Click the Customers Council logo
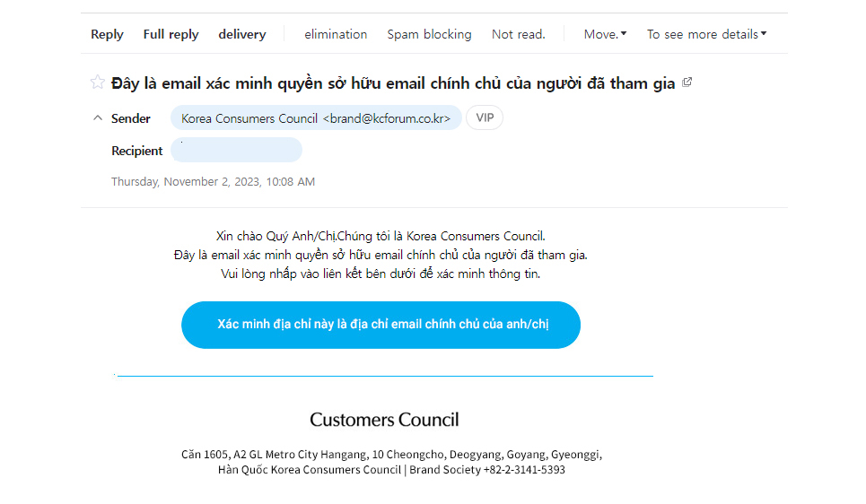 pyautogui.click(x=384, y=420)
